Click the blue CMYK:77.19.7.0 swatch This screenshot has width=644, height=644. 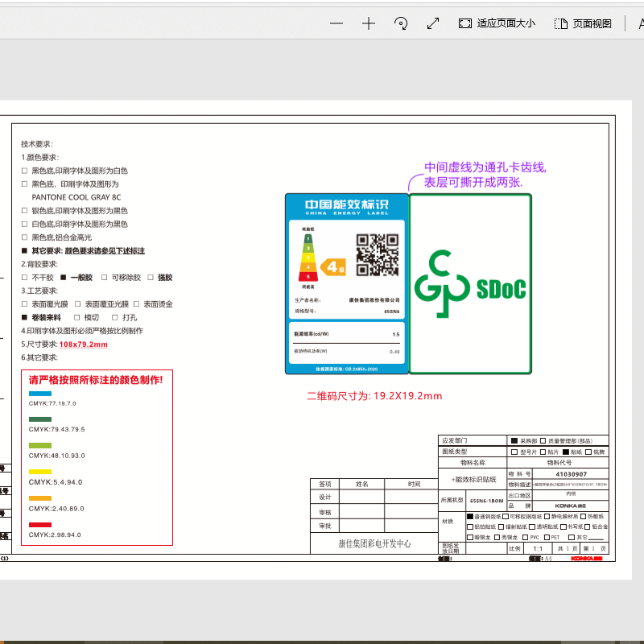pos(40,394)
